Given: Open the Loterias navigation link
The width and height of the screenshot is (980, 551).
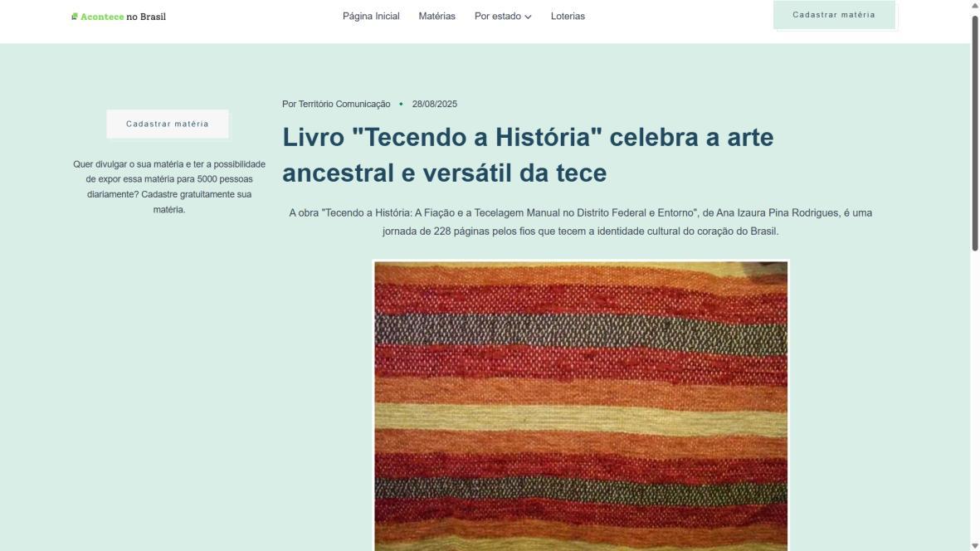Looking at the screenshot, I should pos(568,17).
